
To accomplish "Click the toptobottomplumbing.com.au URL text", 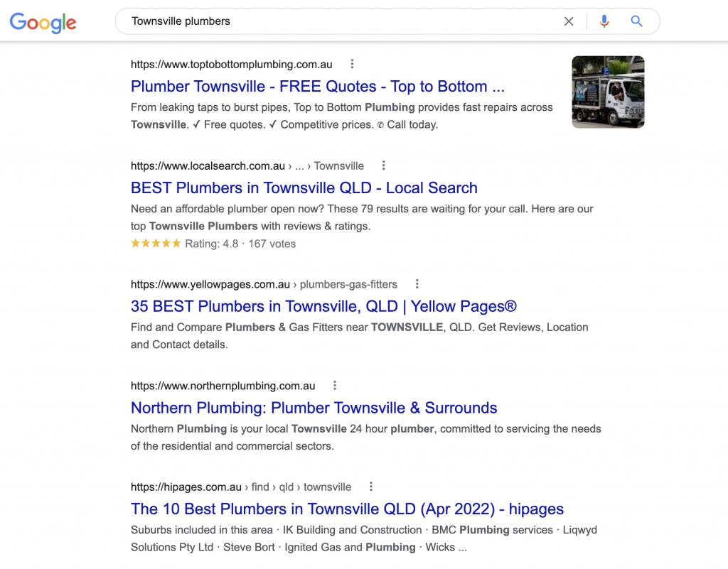I will [231, 65].
